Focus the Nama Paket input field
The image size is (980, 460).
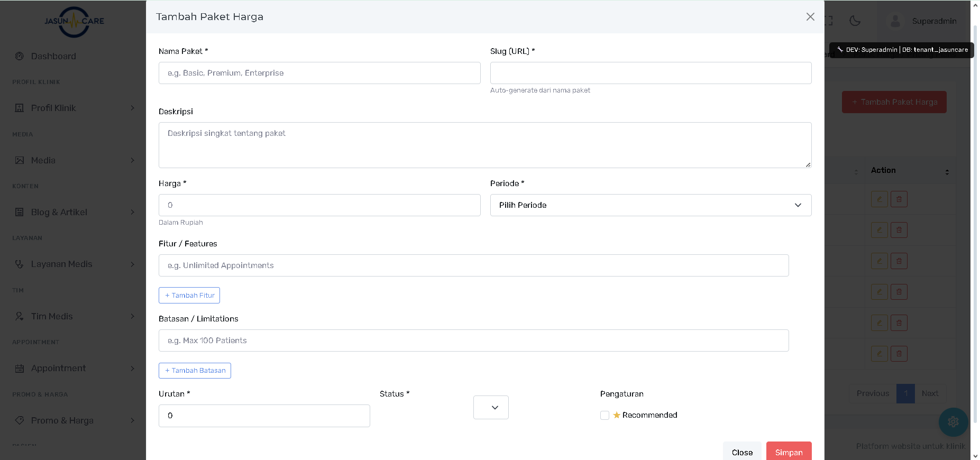pyautogui.click(x=319, y=73)
